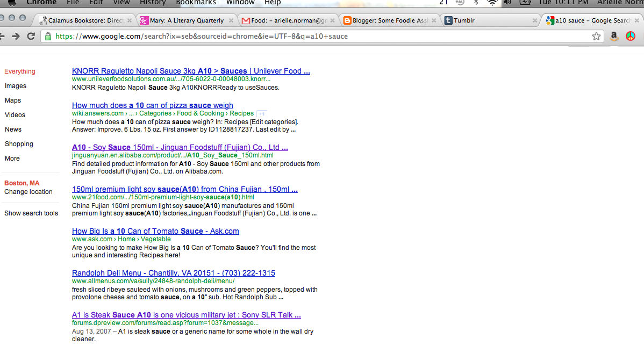
Task: Open the peace-sign extension icon
Action: 631,36
